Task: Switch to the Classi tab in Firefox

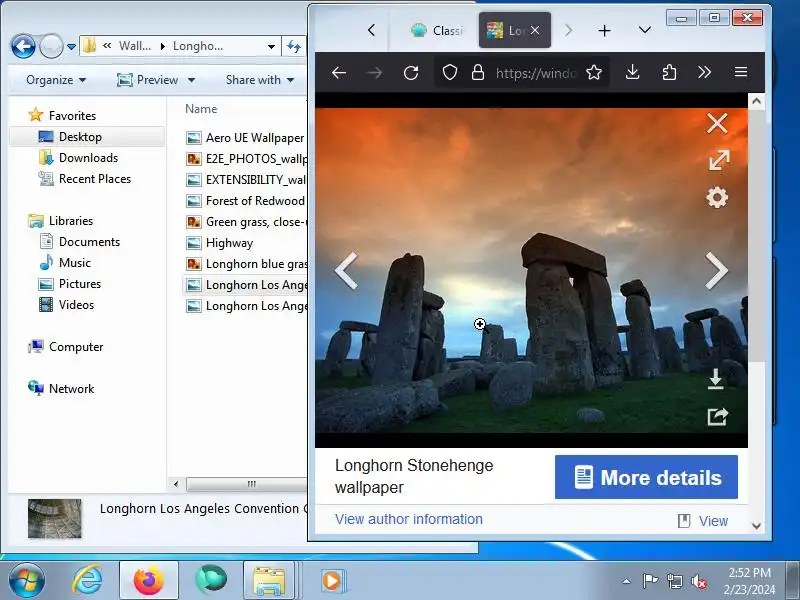Action: [436, 31]
